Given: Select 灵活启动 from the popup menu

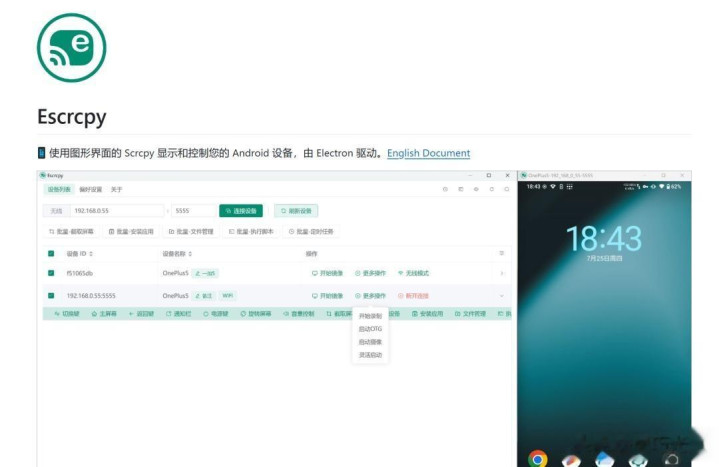Looking at the screenshot, I should [370, 355].
